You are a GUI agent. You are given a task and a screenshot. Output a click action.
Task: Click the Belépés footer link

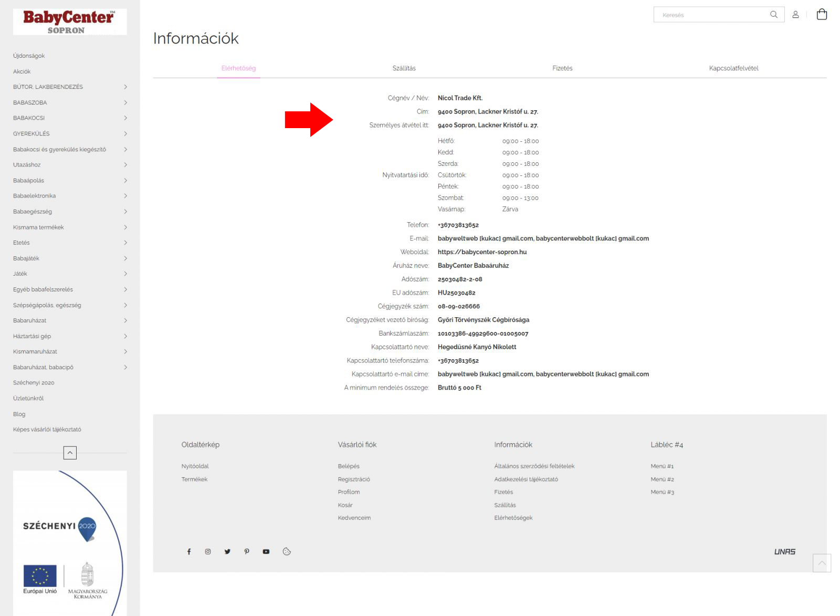coord(349,466)
